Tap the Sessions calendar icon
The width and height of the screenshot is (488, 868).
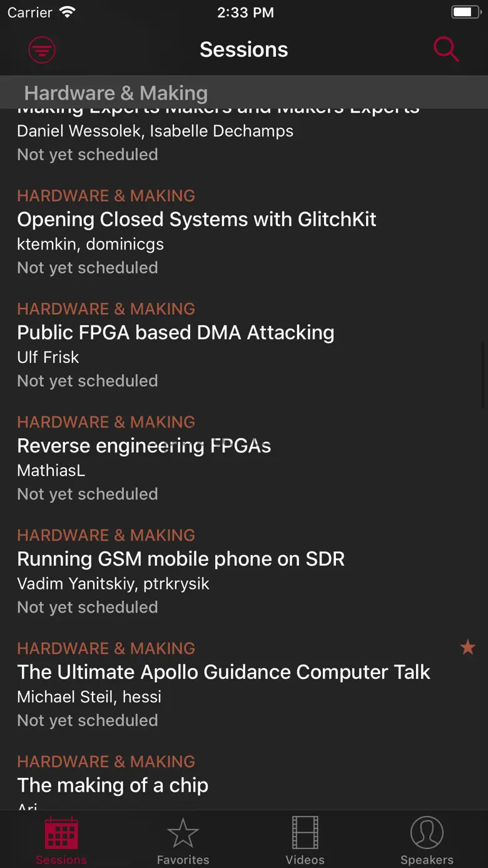(61, 834)
